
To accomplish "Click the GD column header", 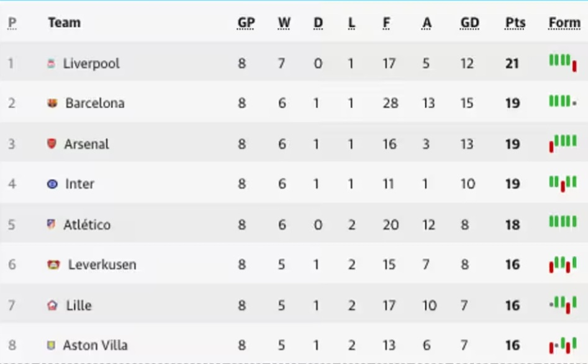I will click(469, 23).
